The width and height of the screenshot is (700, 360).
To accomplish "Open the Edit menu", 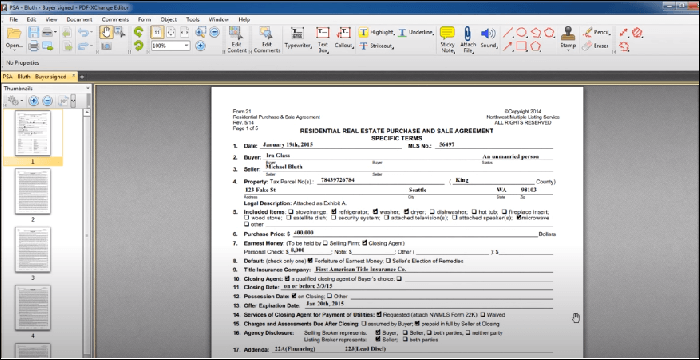I will [x=31, y=20].
